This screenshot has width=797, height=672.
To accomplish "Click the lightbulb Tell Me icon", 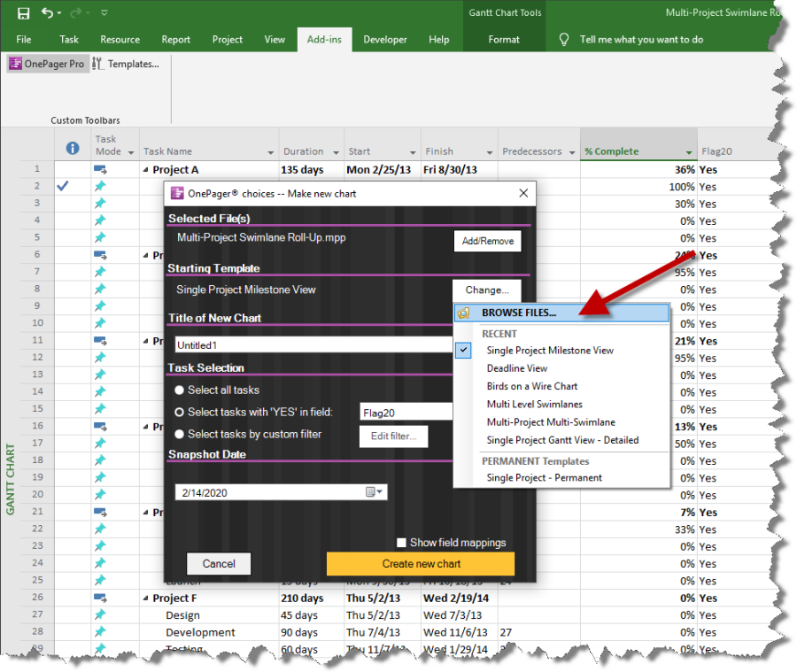I will tap(564, 39).
